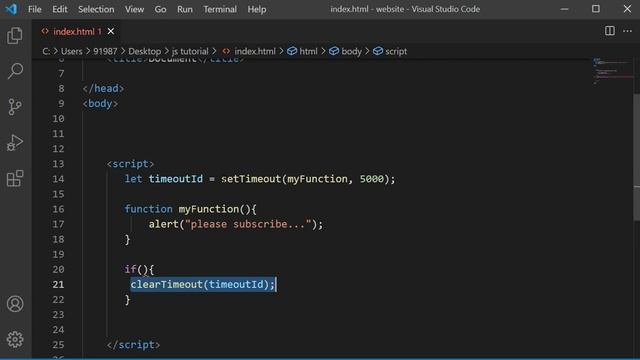Screen dimensions: 640x360
Task: Click the </head> tag on line 8
Action: tap(103, 89)
